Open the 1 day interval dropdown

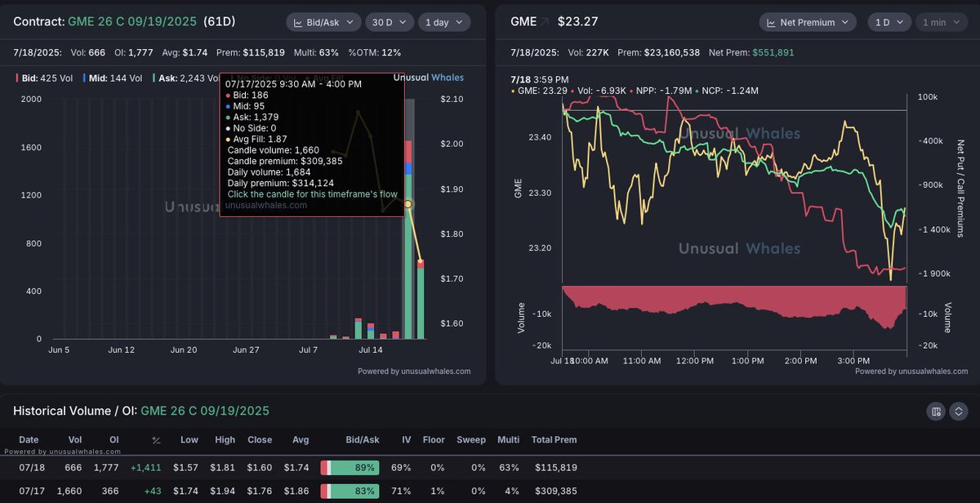[444, 22]
